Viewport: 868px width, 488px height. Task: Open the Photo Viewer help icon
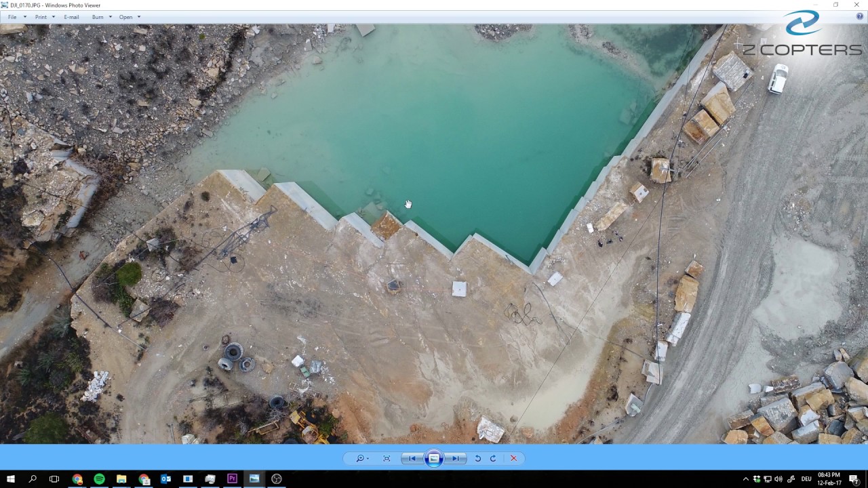(860, 16)
